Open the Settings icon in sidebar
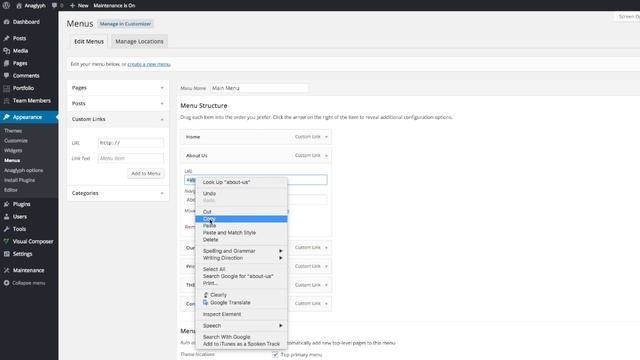Screen dimensions: 640x360 7,254
